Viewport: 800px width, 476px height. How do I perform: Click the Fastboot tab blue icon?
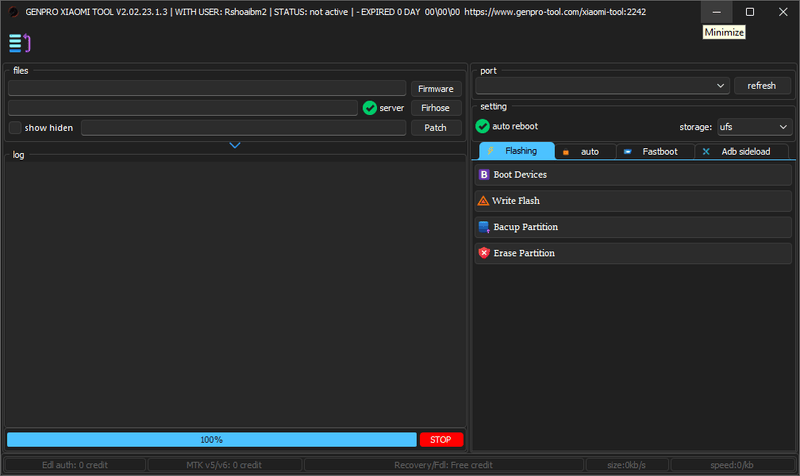coord(627,151)
